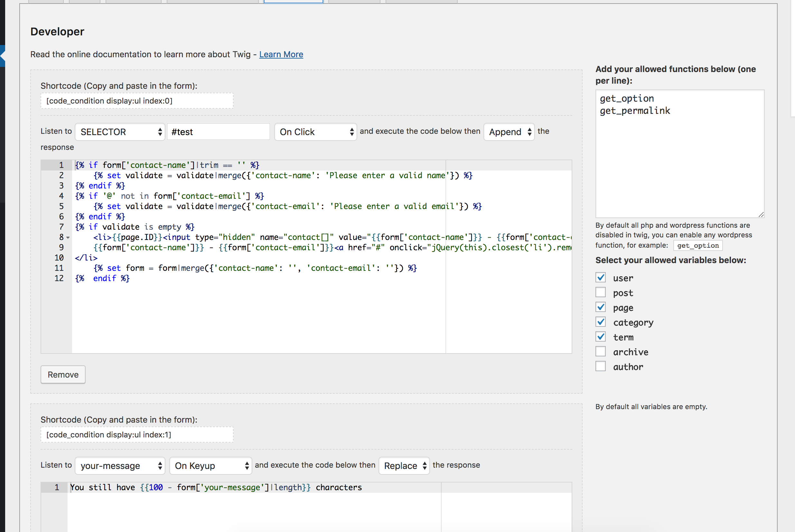This screenshot has height=532, width=795.
Task: Click the Remove button
Action: click(x=62, y=375)
